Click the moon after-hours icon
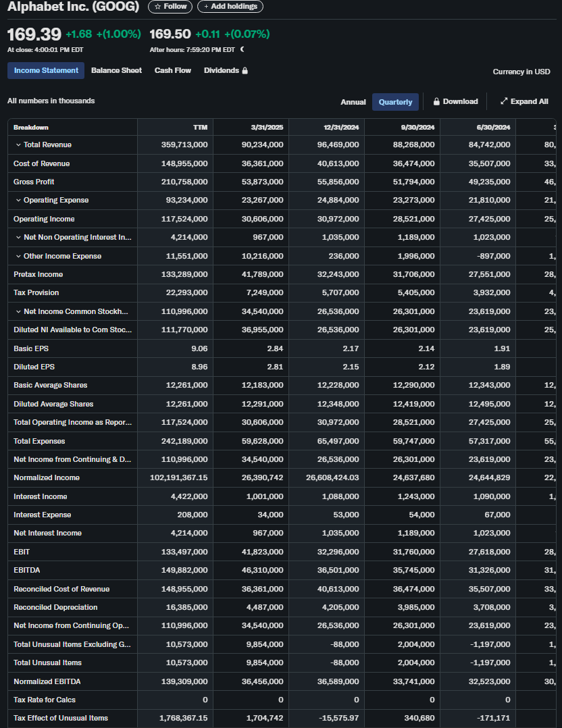562x728 pixels. [242, 49]
